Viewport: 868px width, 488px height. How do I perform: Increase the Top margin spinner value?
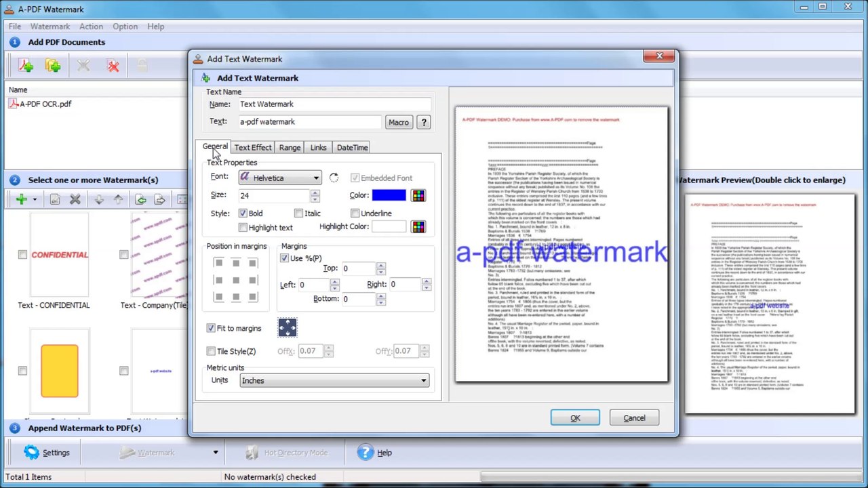(380, 266)
